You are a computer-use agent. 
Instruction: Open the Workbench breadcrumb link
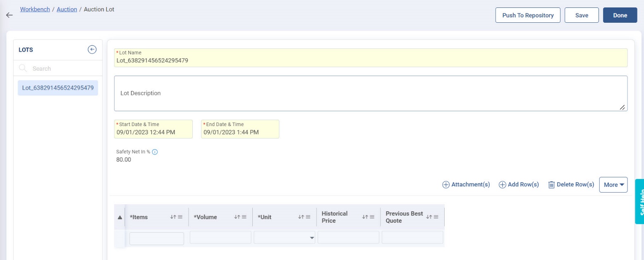click(35, 9)
